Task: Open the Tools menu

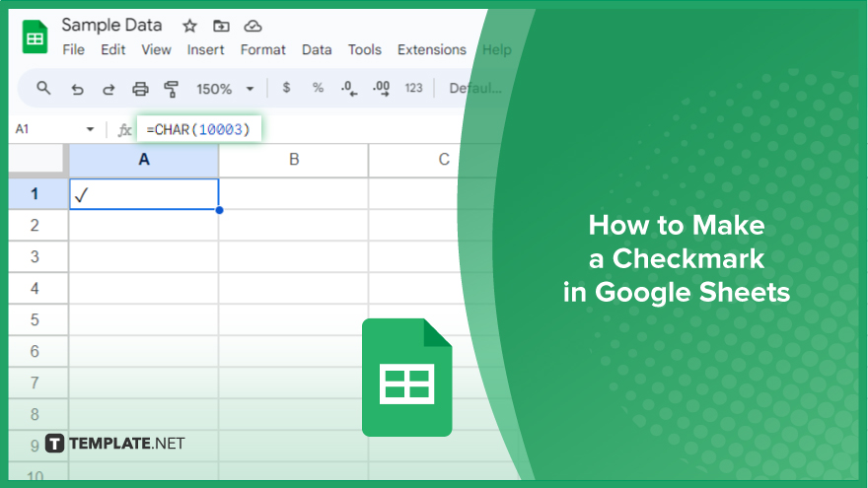Action: pyautogui.click(x=365, y=50)
